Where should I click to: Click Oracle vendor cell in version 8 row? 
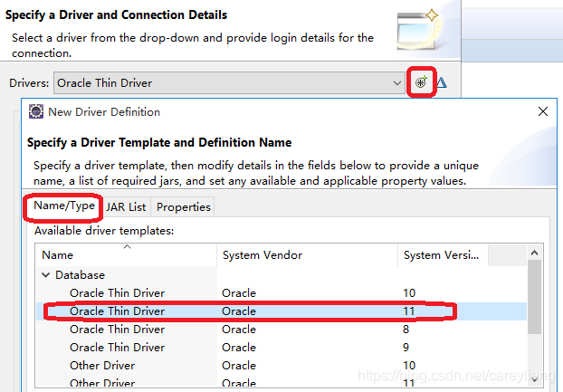tap(239, 330)
